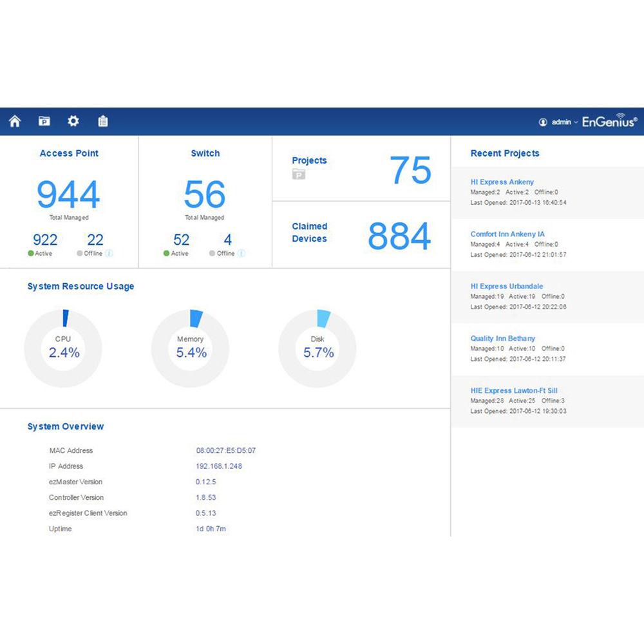Click Access Point offline info icon
This screenshot has width=644, height=644.
pos(109,254)
